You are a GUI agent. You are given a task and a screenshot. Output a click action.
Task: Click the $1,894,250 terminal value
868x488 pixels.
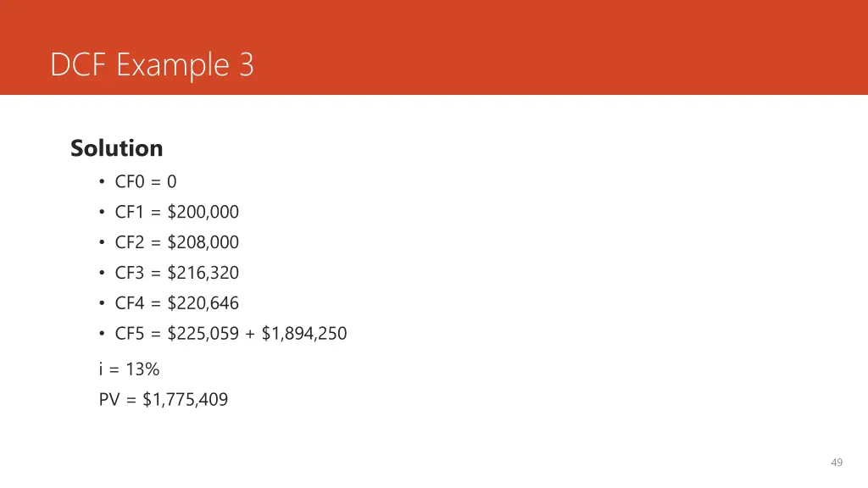coord(304,334)
